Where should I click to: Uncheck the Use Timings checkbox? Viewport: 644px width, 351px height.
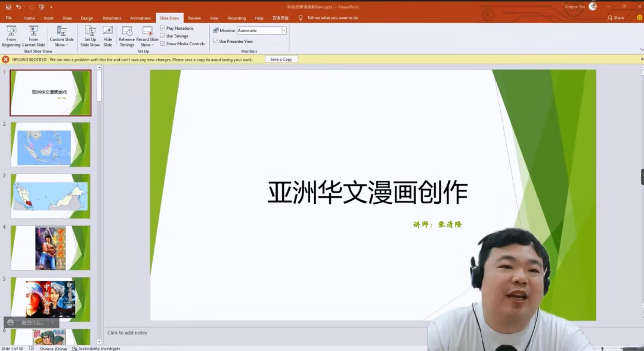(x=163, y=36)
